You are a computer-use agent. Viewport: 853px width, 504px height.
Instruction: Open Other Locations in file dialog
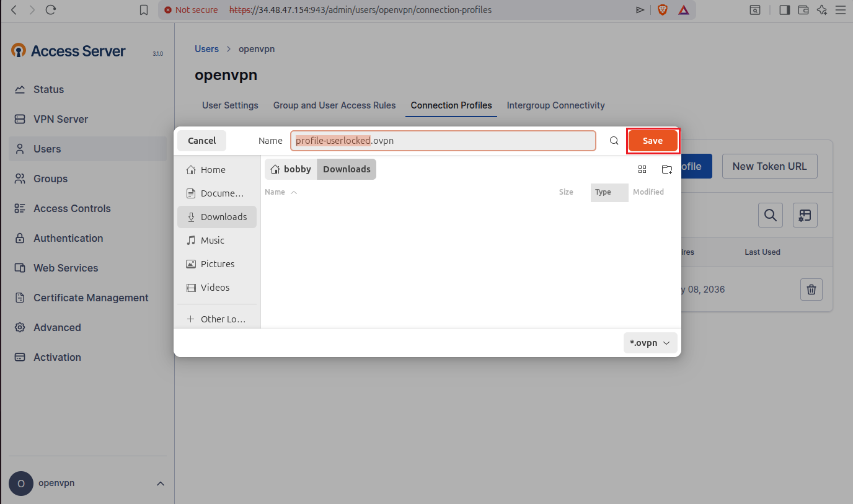point(217,319)
